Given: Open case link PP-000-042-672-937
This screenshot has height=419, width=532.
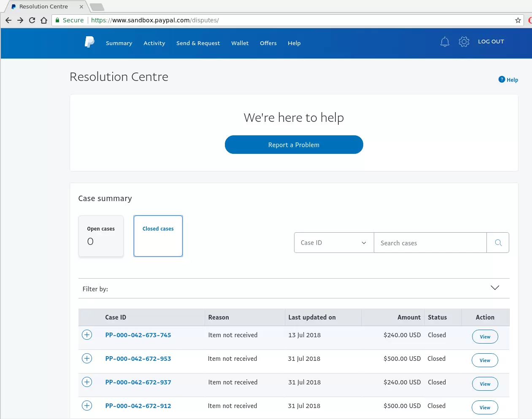Looking at the screenshot, I should click(138, 382).
